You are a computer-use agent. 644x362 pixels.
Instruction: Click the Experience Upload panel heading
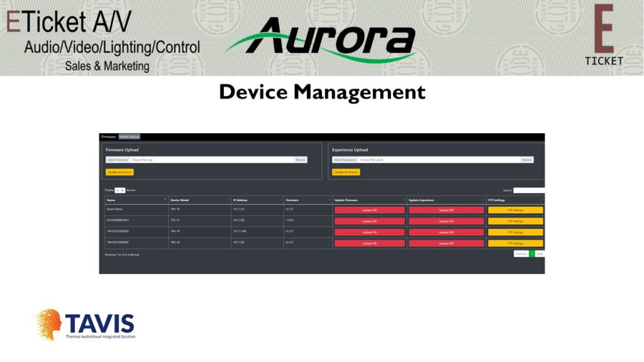[350, 150]
